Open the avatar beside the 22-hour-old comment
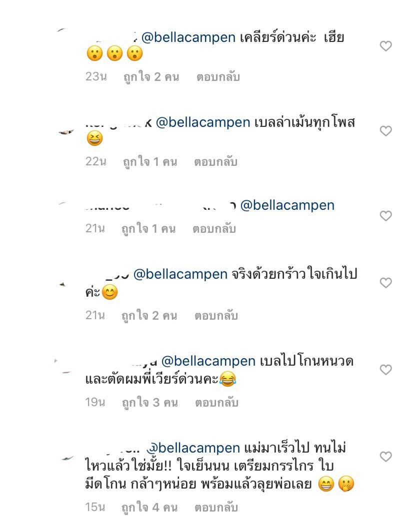The width and height of the screenshot is (414, 532). pyautogui.click(x=66, y=132)
